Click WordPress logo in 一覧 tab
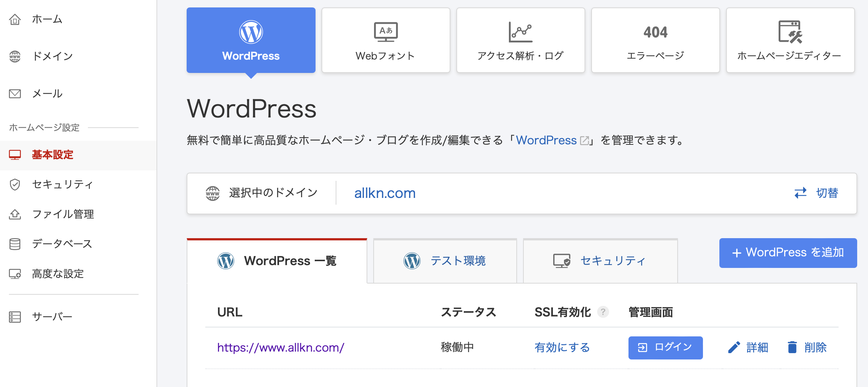The image size is (868, 387). click(x=226, y=261)
